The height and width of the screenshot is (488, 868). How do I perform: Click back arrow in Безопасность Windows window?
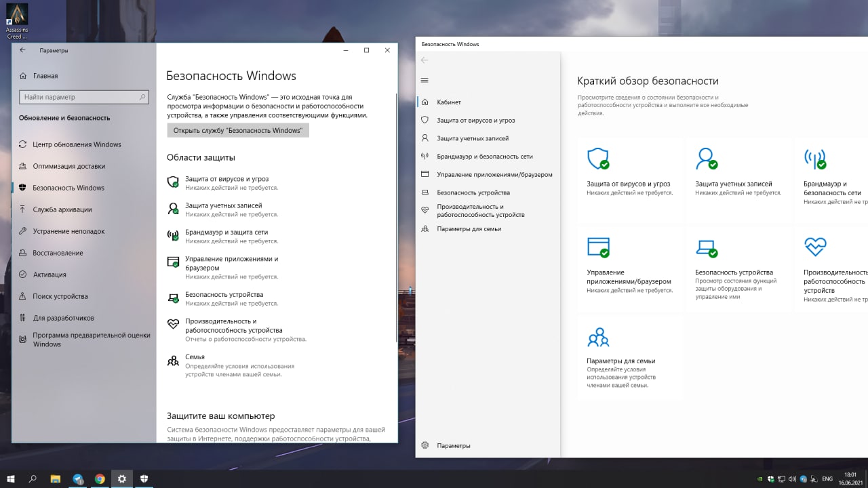[425, 60]
